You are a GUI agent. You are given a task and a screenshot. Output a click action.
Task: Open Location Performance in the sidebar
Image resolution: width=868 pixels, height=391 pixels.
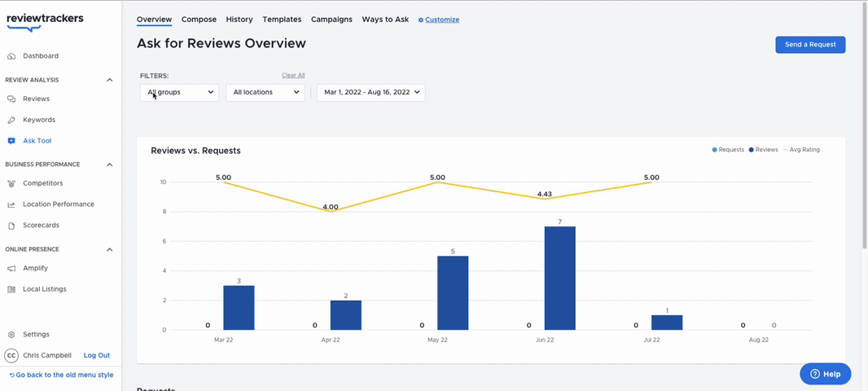(x=59, y=204)
